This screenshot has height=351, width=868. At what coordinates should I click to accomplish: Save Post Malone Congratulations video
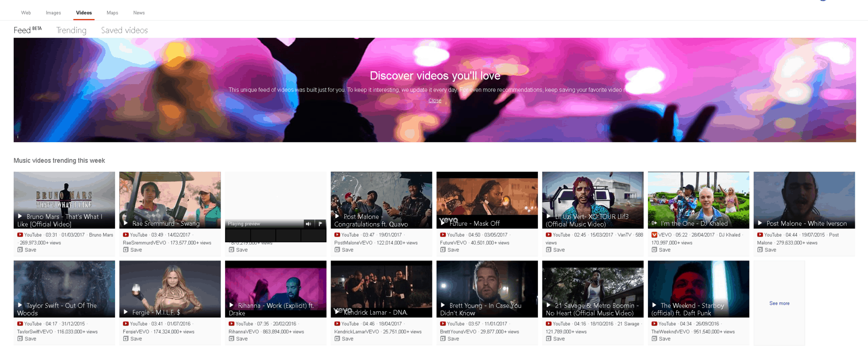(x=344, y=250)
